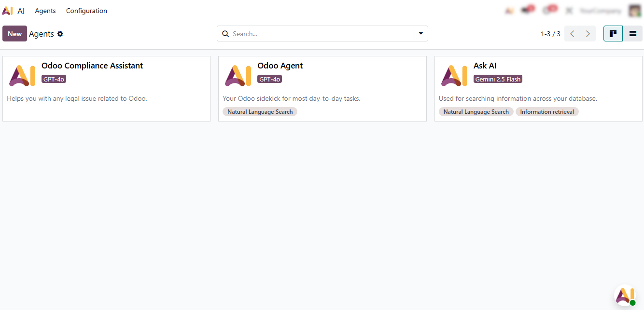Expand the search filter options dropdown
Screen dimensions: 644x310
point(420,34)
